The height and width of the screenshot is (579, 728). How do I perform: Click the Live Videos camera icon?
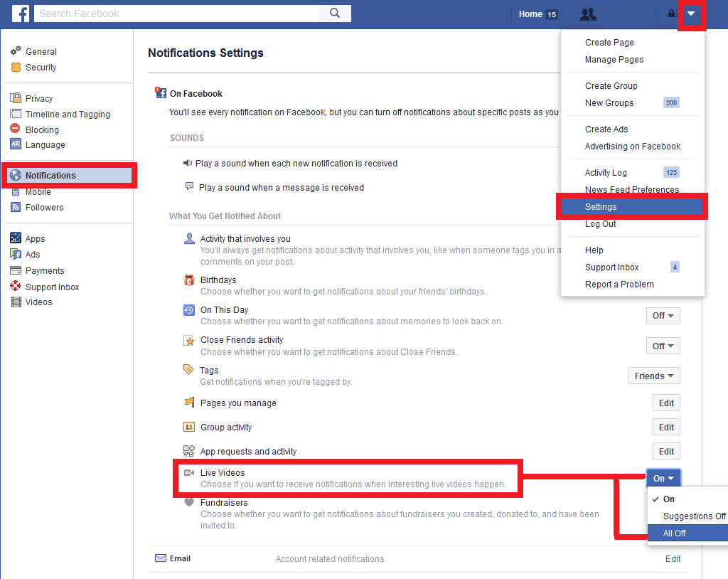point(189,472)
